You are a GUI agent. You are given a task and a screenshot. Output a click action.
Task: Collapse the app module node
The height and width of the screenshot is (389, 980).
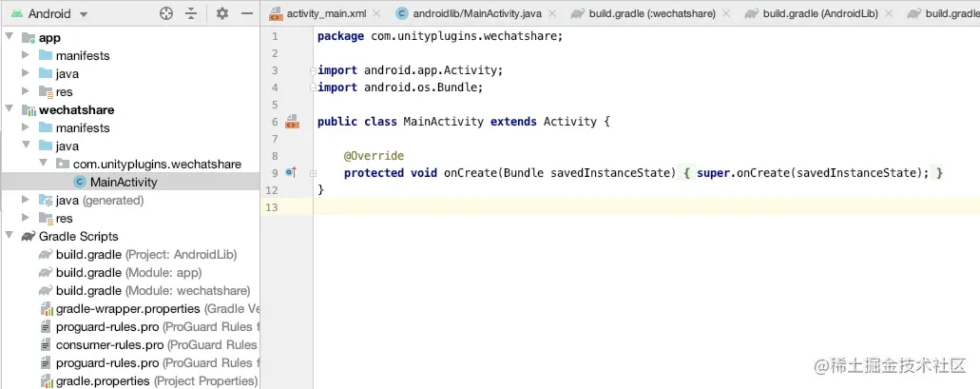10,37
